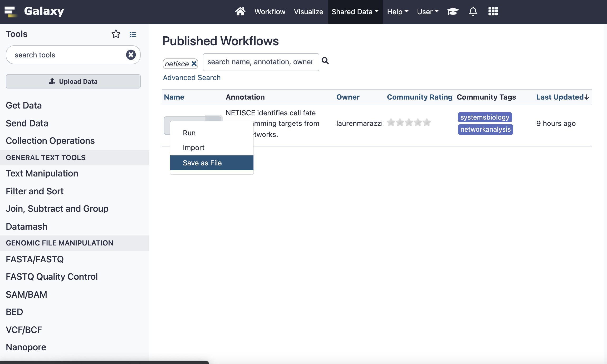Sort by the Owner column header
The width and height of the screenshot is (607, 364).
(348, 97)
